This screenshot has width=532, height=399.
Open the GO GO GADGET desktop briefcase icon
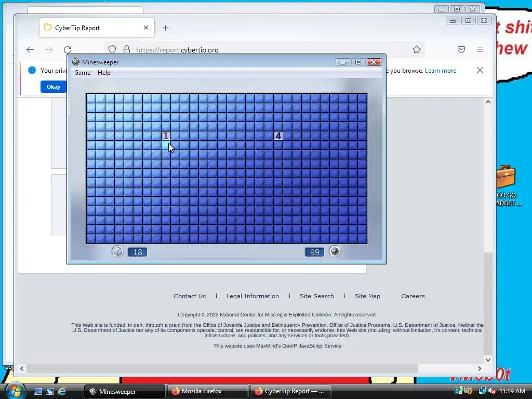pyautogui.click(x=506, y=185)
